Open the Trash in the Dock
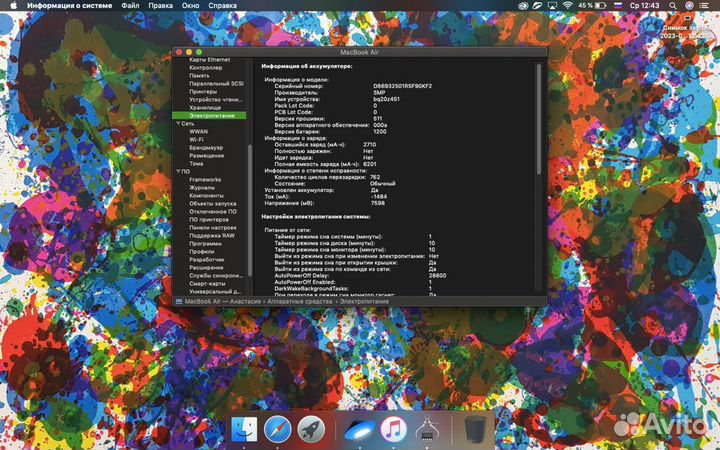Viewport: 720px width, 450px height. 475,430
